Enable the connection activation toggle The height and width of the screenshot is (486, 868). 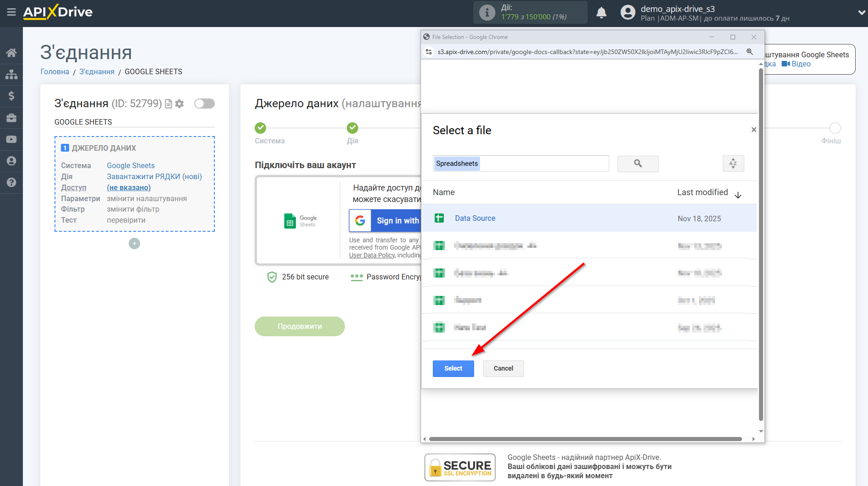tap(204, 104)
